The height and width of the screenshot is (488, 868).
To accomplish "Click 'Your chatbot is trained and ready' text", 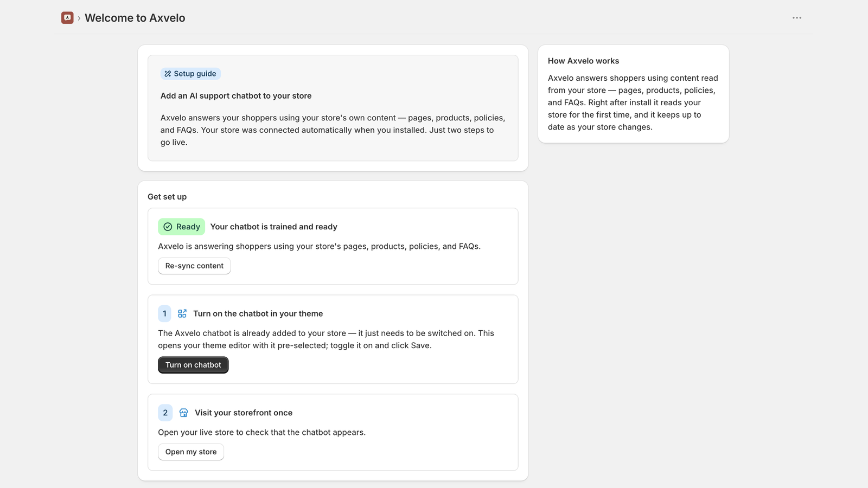I will click(274, 227).
